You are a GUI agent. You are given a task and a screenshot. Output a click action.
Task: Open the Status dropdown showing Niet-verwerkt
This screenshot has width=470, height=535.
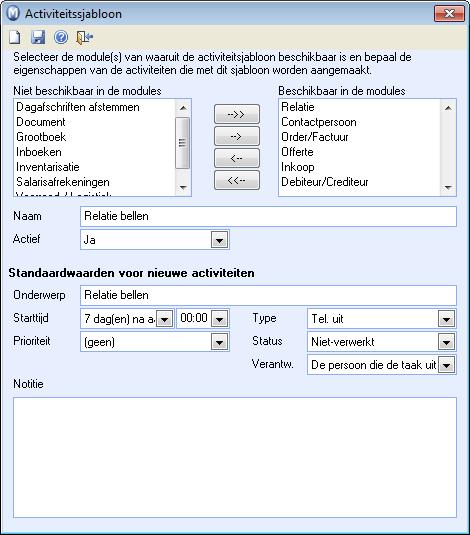446,342
